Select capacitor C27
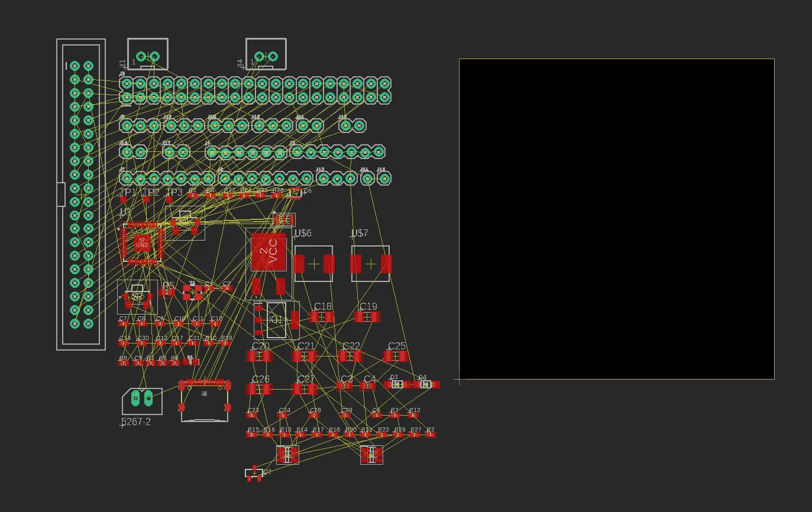Image resolution: width=812 pixels, height=512 pixels. 305,389
